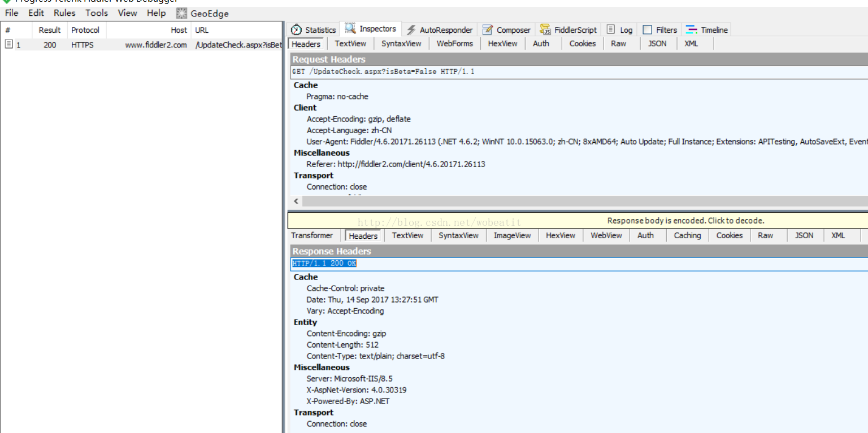Sort sessions by the Host column header
Image resolution: width=868 pixels, height=433 pixels.
coord(149,30)
